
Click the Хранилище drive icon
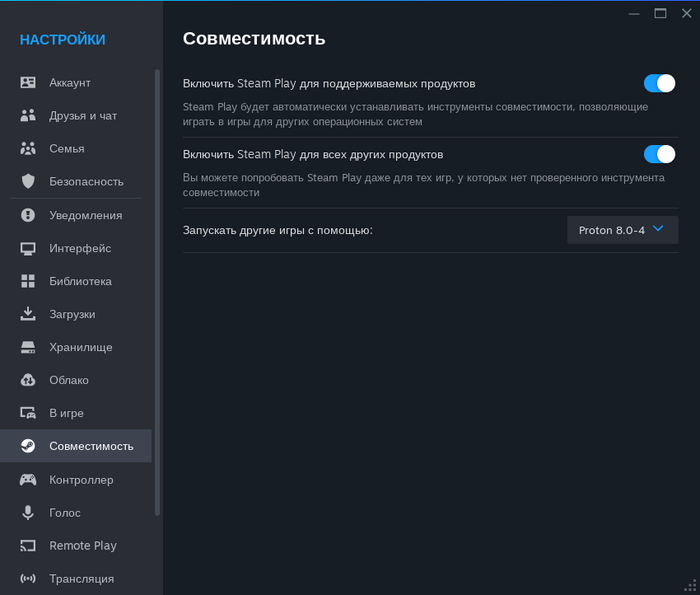coord(28,347)
